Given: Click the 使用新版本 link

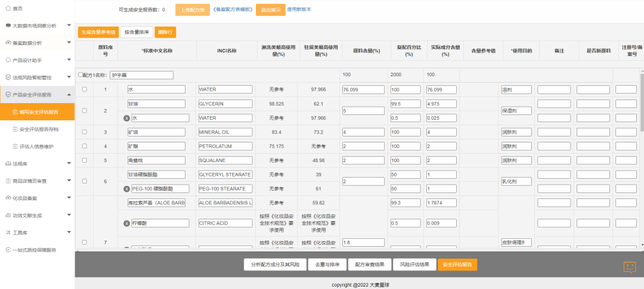Looking at the screenshot, I should pos(299,9).
